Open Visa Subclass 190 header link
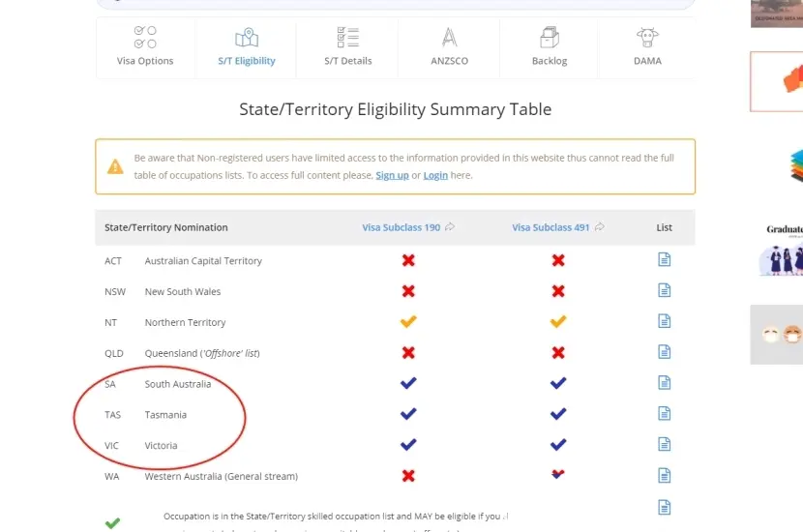 point(401,227)
